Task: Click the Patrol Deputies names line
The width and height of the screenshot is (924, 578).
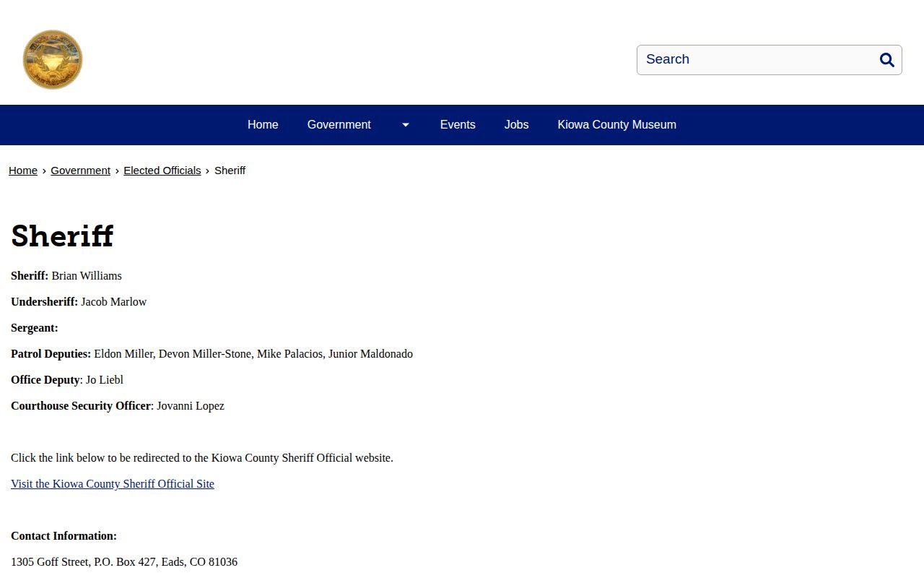Action: [212, 354]
